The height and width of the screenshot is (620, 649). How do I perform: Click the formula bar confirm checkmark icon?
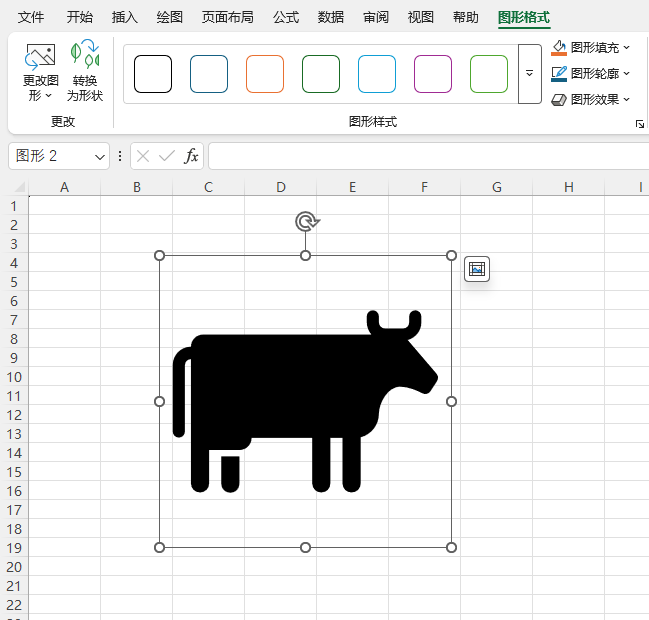(167, 156)
